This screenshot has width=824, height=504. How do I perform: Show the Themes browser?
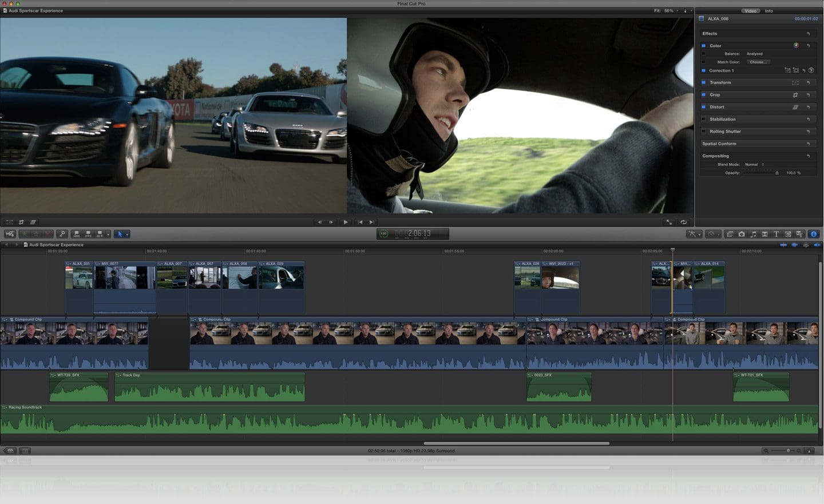[x=799, y=234]
